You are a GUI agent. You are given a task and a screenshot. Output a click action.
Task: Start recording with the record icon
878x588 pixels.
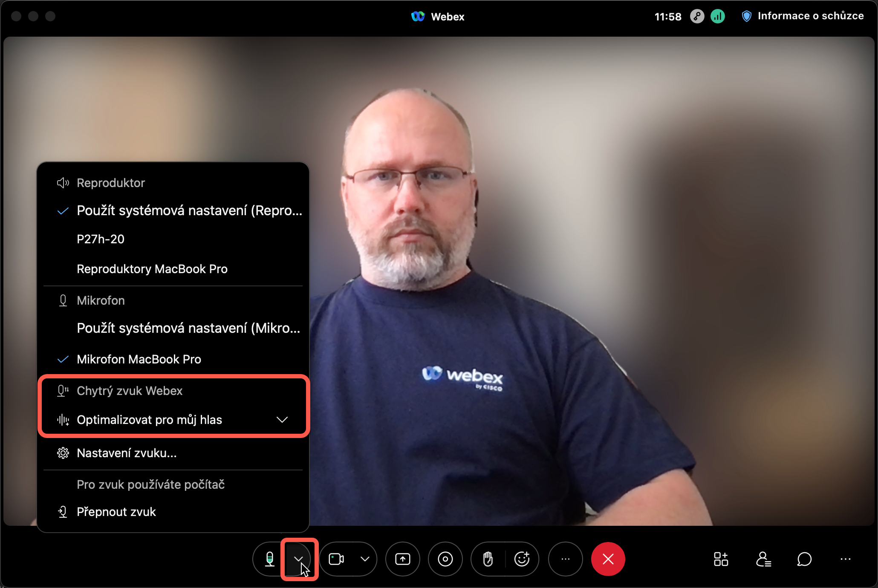(x=445, y=559)
